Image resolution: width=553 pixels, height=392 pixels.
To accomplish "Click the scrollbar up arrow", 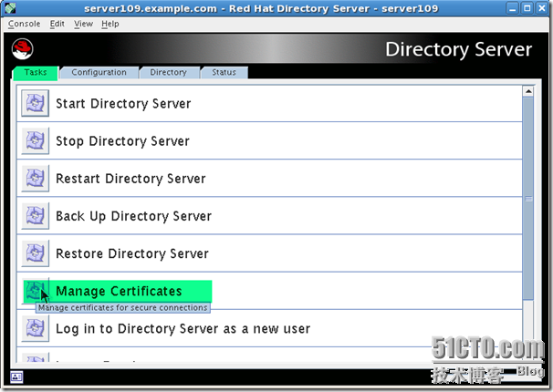I will point(528,91).
